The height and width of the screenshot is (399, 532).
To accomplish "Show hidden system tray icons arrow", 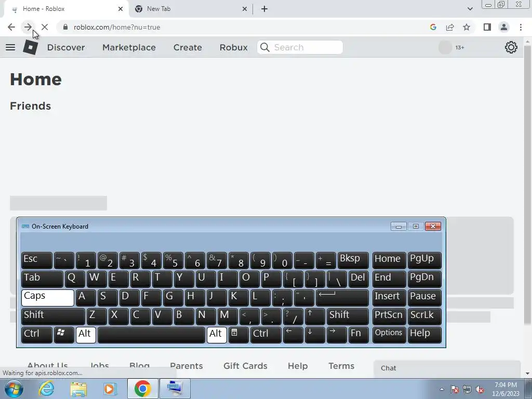I will pyautogui.click(x=442, y=389).
